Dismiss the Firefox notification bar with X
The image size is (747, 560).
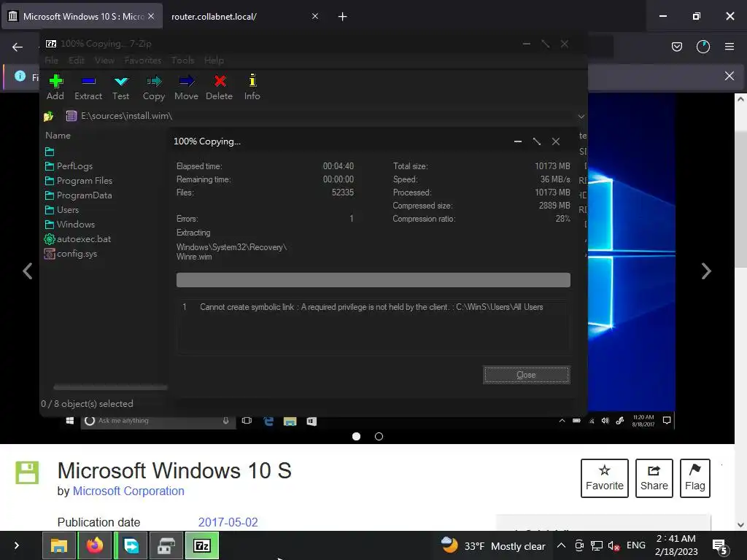729,76
